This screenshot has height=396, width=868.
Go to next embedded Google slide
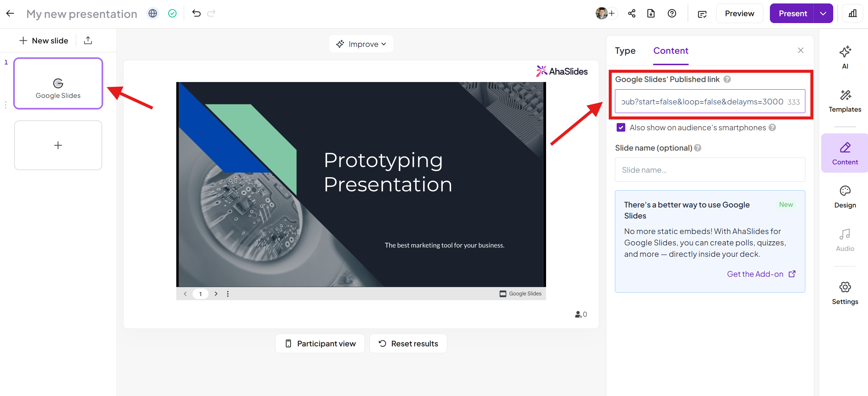coord(216,294)
